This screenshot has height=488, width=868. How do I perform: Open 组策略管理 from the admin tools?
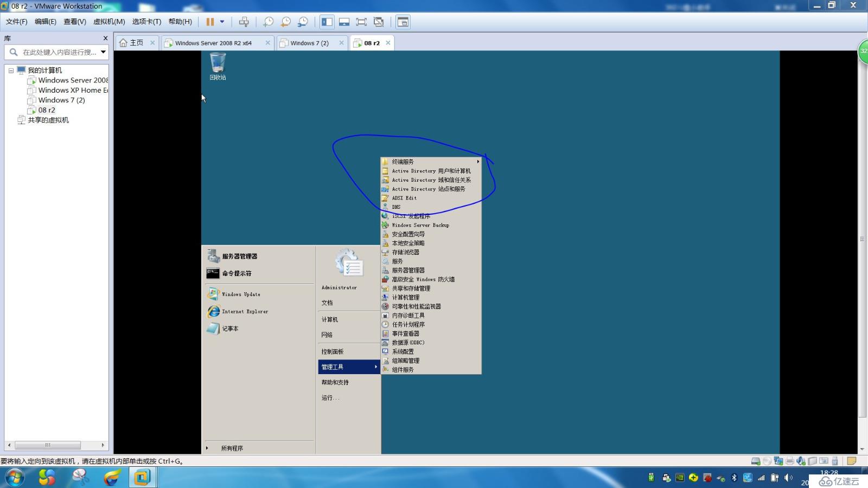[x=431, y=361]
